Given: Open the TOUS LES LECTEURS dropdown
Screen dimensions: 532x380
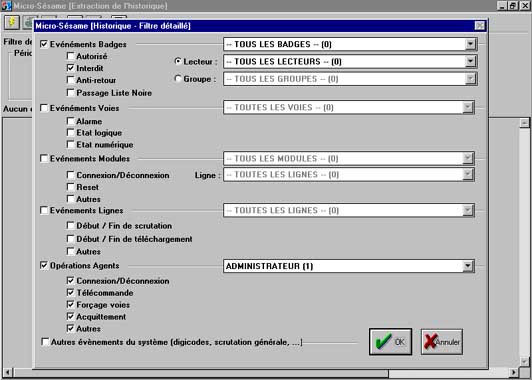Looking at the screenshot, I should [x=470, y=61].
